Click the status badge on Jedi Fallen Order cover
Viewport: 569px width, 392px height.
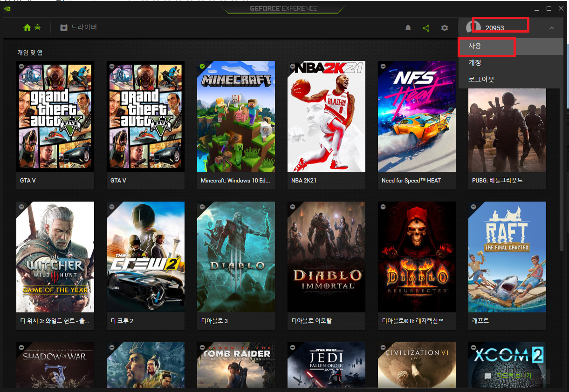coord(293,348)
